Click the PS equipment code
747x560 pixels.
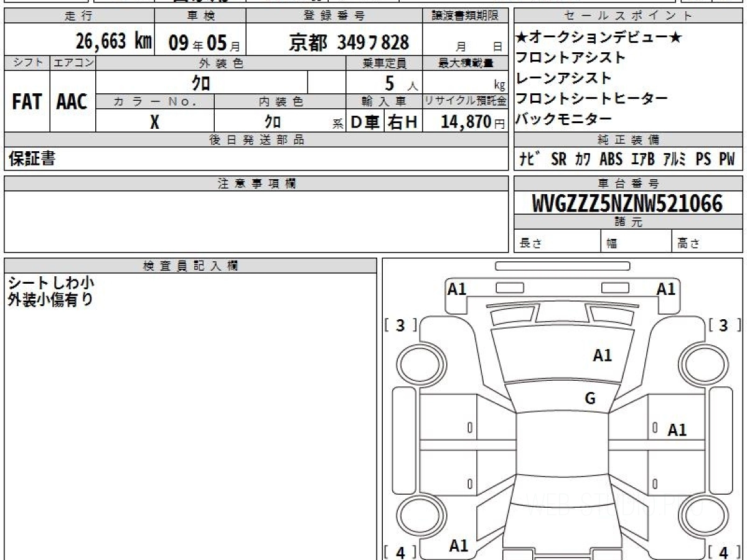pyautogui.click(x=703, y=159)
